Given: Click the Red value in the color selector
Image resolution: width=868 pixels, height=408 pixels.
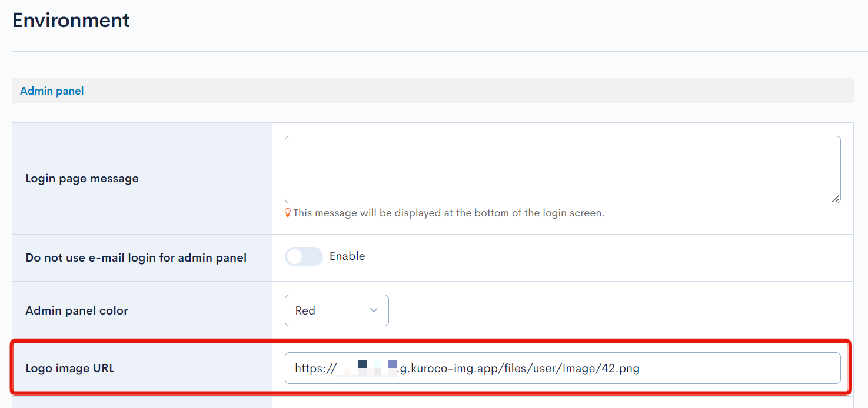Looking at the screenshot, I should 305,310.
